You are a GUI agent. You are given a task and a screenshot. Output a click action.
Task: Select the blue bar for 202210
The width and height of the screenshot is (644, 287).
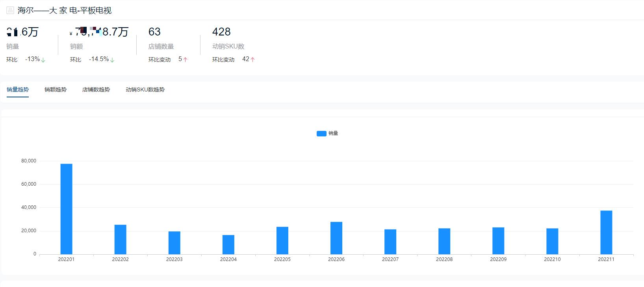click(x=552, y=241)
